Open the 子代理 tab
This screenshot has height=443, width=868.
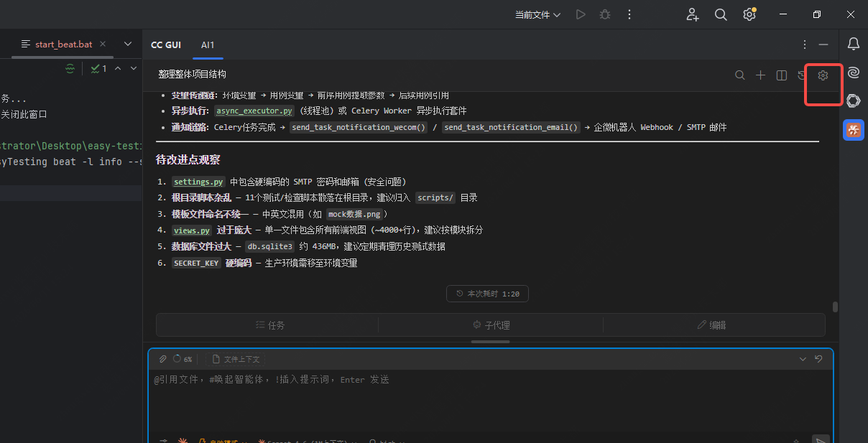coord(491,325)
